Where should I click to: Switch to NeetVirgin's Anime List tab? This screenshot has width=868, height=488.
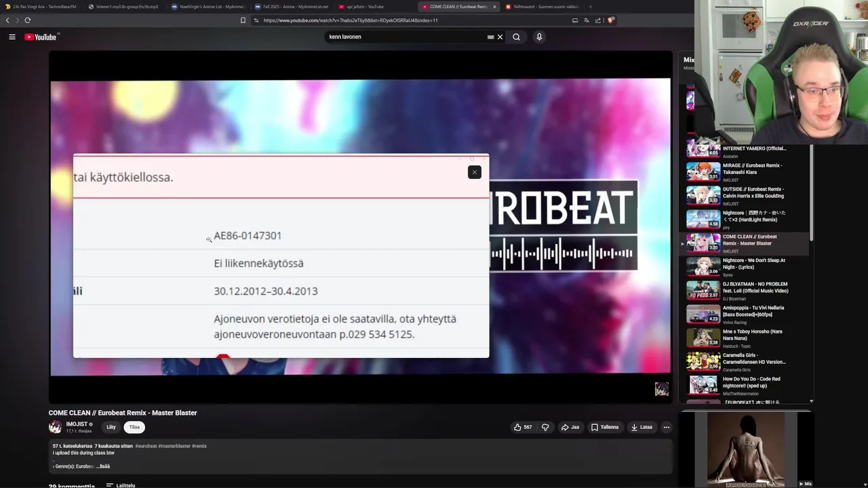(x=209, y=7)
